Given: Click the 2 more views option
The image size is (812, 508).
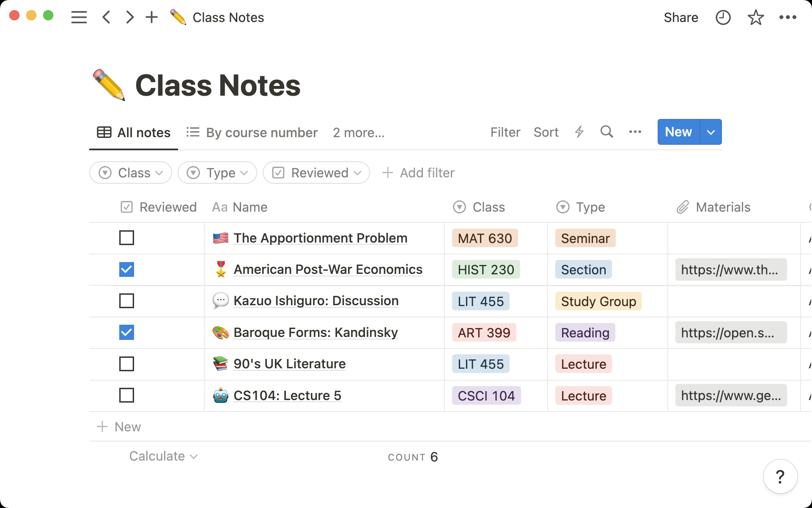Looking at the screenshot, I should click(358, 132).
